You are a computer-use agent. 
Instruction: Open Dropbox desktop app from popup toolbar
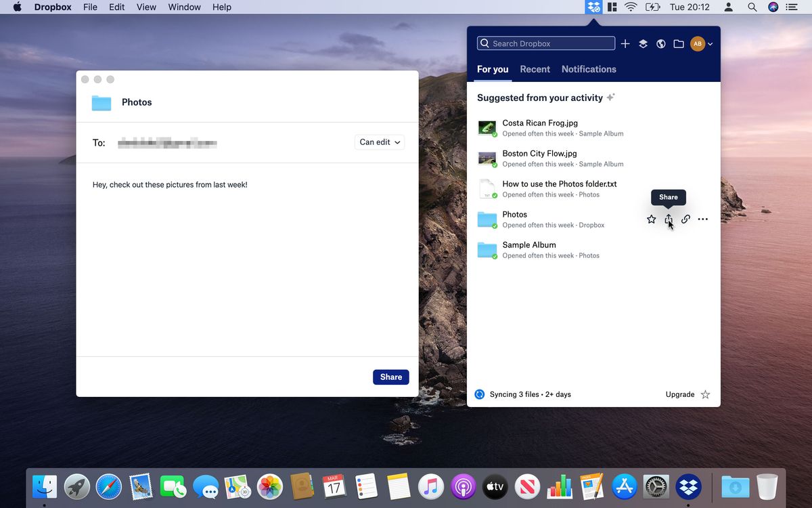coord(643,43)
